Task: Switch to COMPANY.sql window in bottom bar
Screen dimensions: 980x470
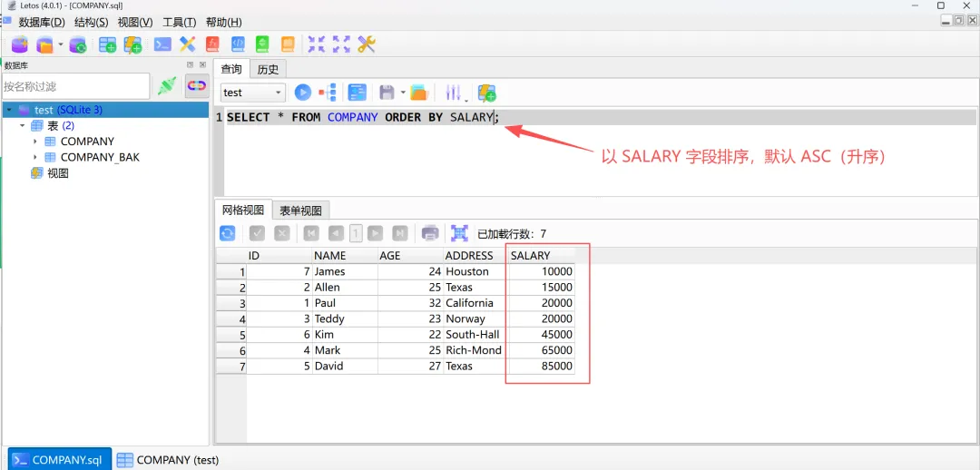Action: click(x=59, y=459)
